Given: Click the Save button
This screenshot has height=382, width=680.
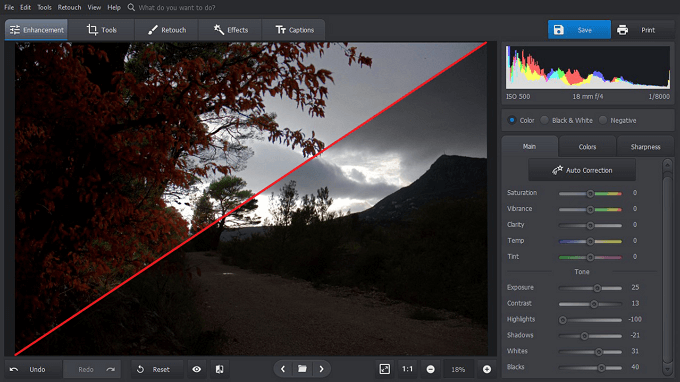Looking at the screenshot, I should (579, 30).
